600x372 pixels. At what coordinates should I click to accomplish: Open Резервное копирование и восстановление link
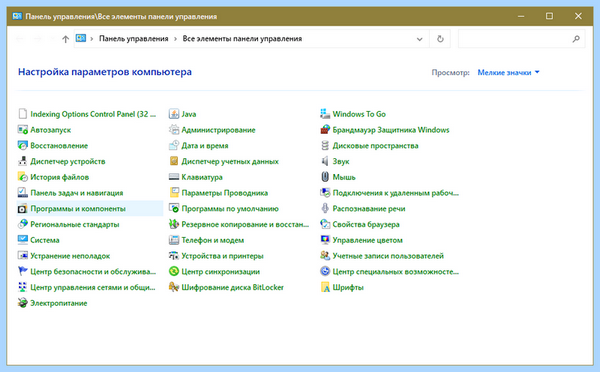coord(245,224)
